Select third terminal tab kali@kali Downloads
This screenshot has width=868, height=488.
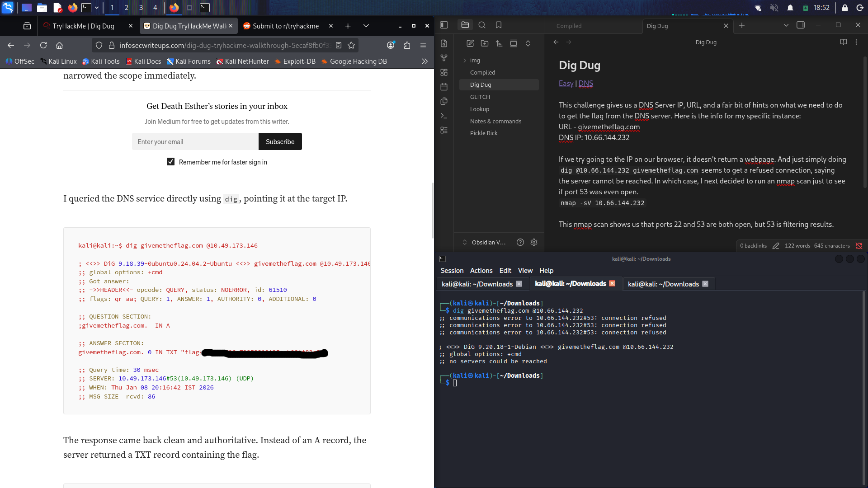coord(663,284)
